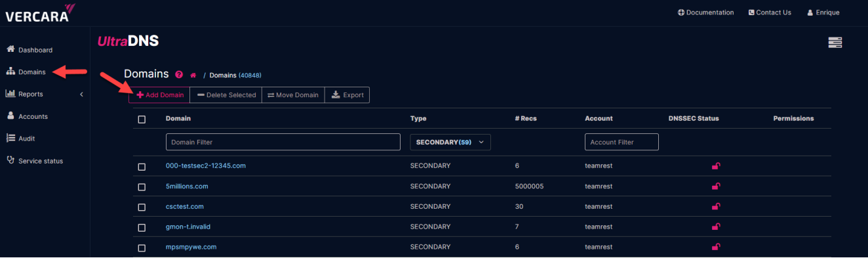
Task: Click record count 30 for csctest.com
Action: pyautogui.click(x=519, y=207)
